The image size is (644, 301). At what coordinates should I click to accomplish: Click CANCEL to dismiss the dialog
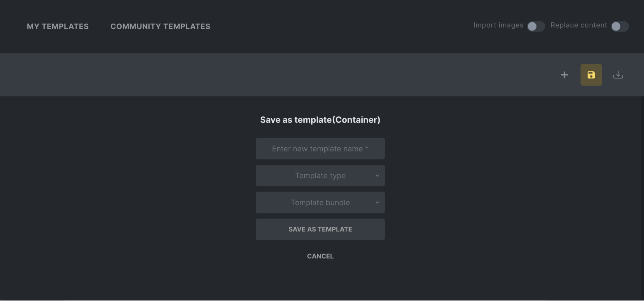pos(320,256)
